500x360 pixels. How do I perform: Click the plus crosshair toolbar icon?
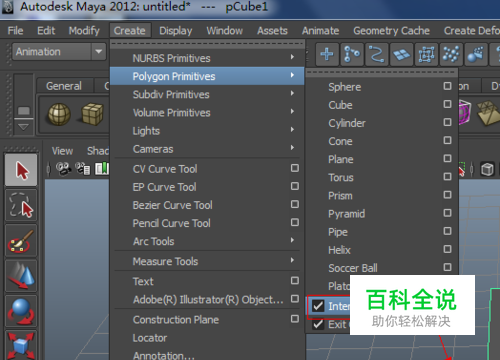click(x=327, y=54)
